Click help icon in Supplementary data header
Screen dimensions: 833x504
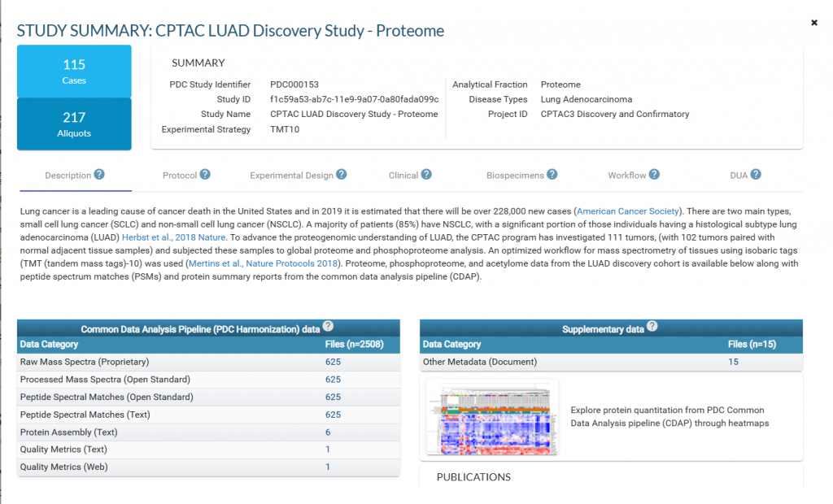(651, 327)
